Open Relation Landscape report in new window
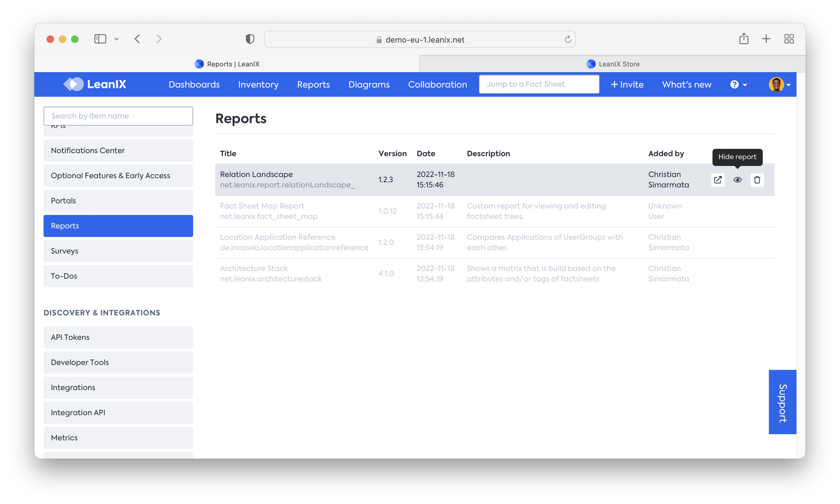Screen dimensions: 840x504 pos(718,180)
